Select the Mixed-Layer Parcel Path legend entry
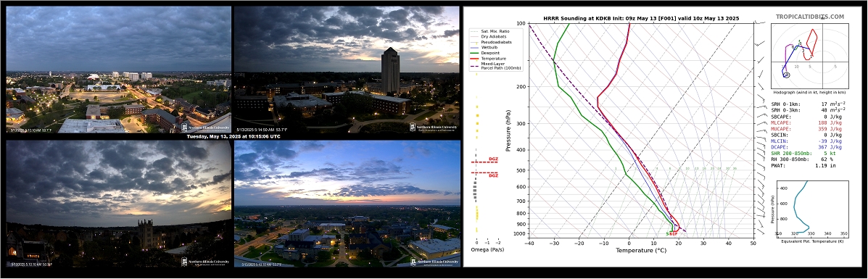 pyautogui.click(x=496, y=65)
